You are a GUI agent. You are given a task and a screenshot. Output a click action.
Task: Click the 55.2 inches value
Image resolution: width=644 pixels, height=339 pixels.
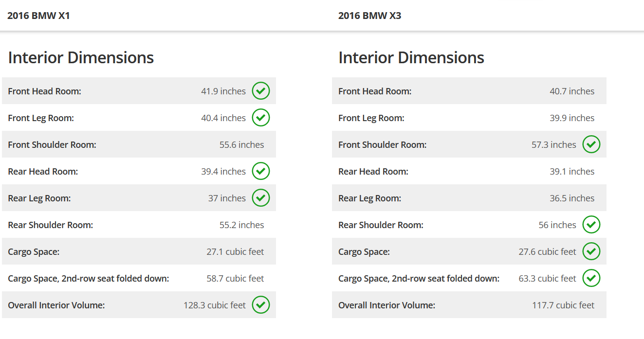click(x=242, y=225)
